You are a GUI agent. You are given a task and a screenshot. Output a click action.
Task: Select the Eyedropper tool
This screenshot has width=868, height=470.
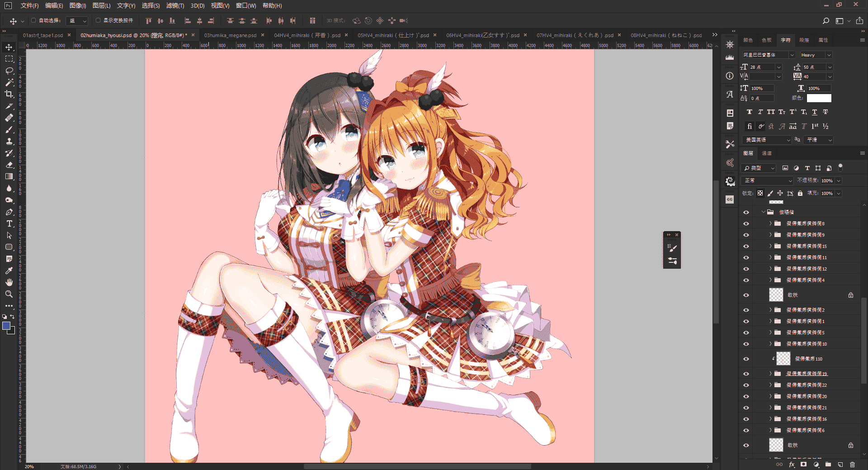(x=9, y=271)
